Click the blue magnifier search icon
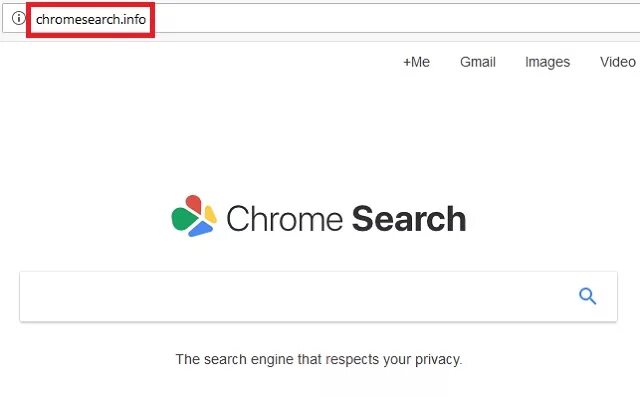 (587, 296)
